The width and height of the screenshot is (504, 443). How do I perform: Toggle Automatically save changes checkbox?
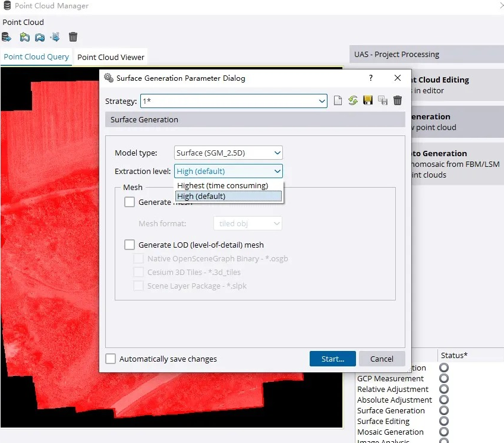[x=111, y=359]
